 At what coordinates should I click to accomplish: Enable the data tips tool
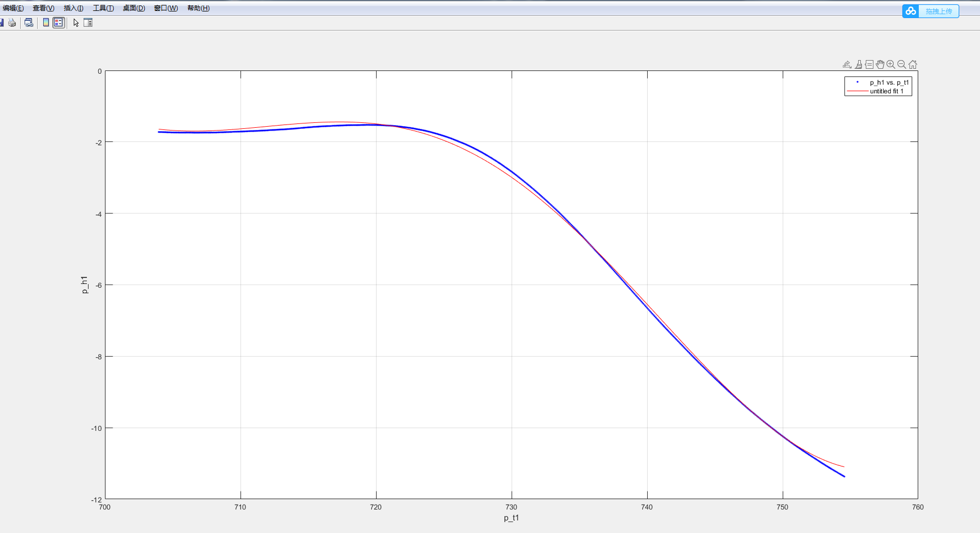869,64
